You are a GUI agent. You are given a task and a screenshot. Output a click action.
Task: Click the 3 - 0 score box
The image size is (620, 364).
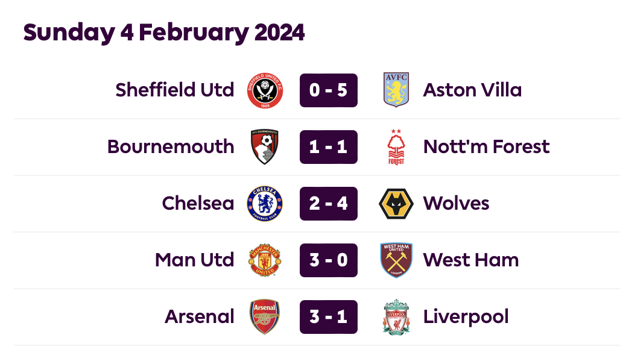tap(329, 260)
